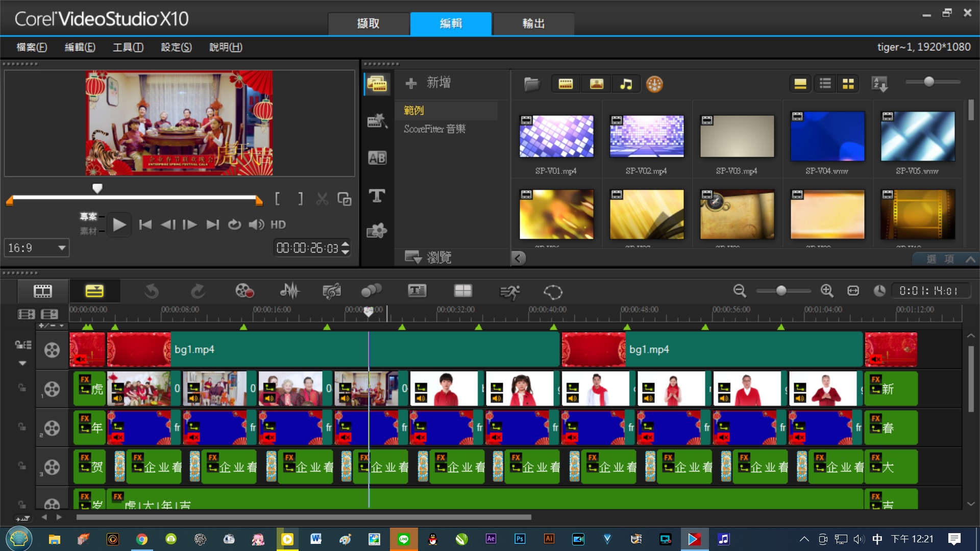
Task: Open the 16:9 aspect ratio dropdown
Action: click(37, 248)
